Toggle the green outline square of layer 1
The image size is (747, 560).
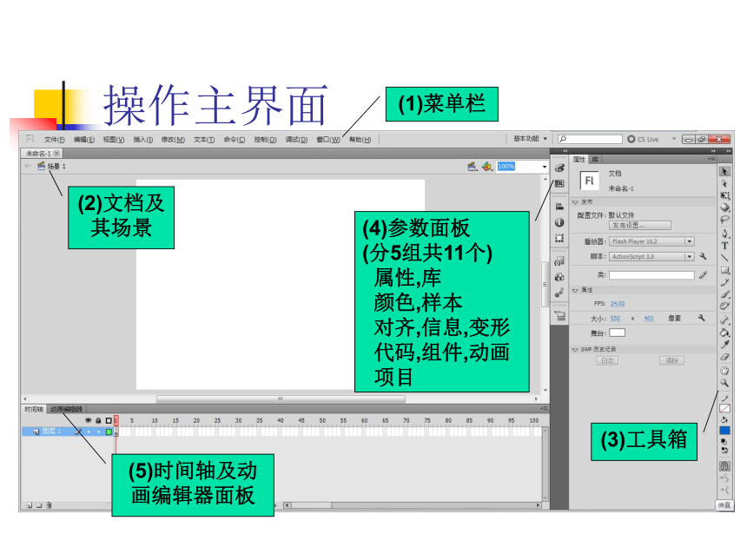click(109, 432)
